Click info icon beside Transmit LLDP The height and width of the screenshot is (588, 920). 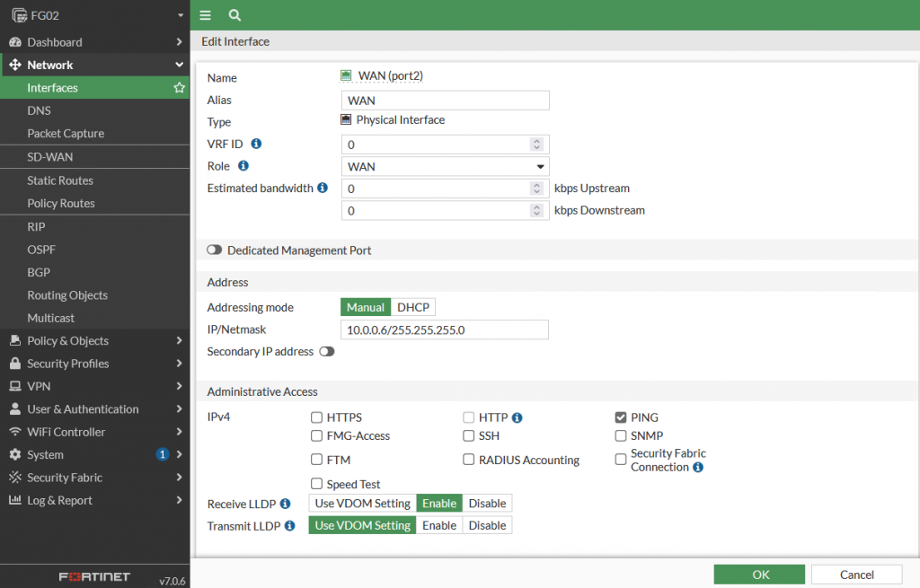pos(290,526)
